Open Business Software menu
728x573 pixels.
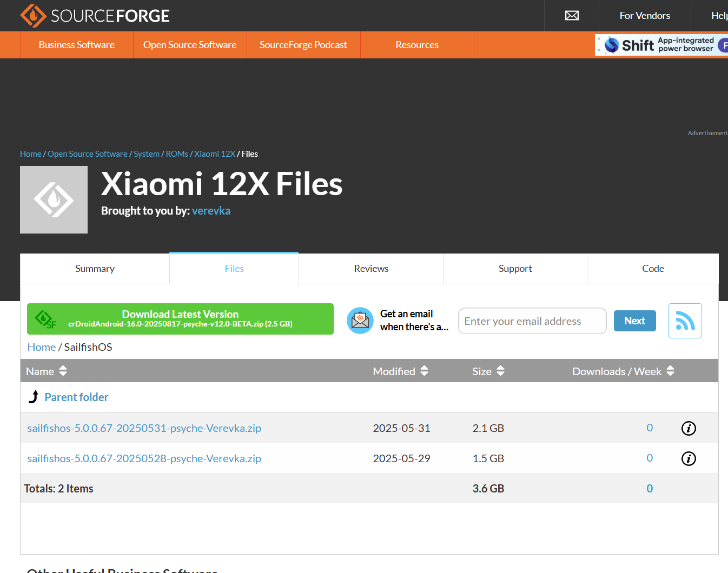click(77, 45)
